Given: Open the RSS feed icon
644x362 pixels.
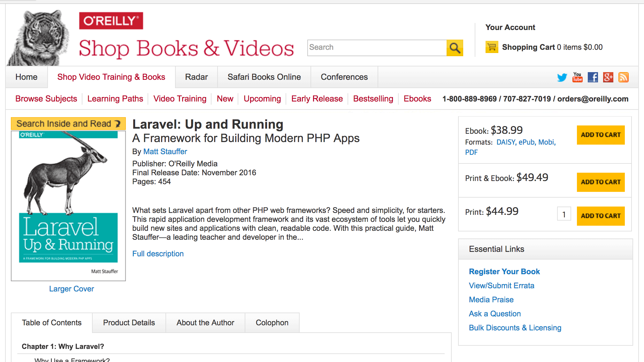Looking at the screenshot, I should pyautogui.click(x=623, y=77).
